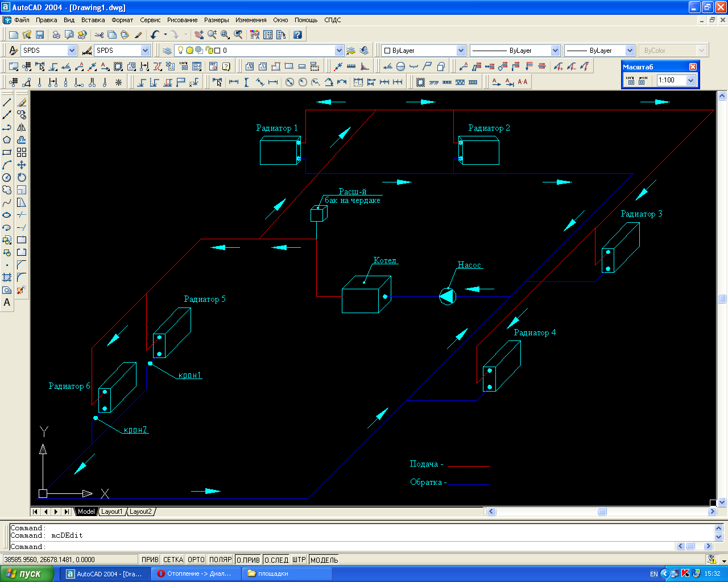728x582 pixels.
Task: Open the ByLayer color control
Action: [x=424, y=51]
